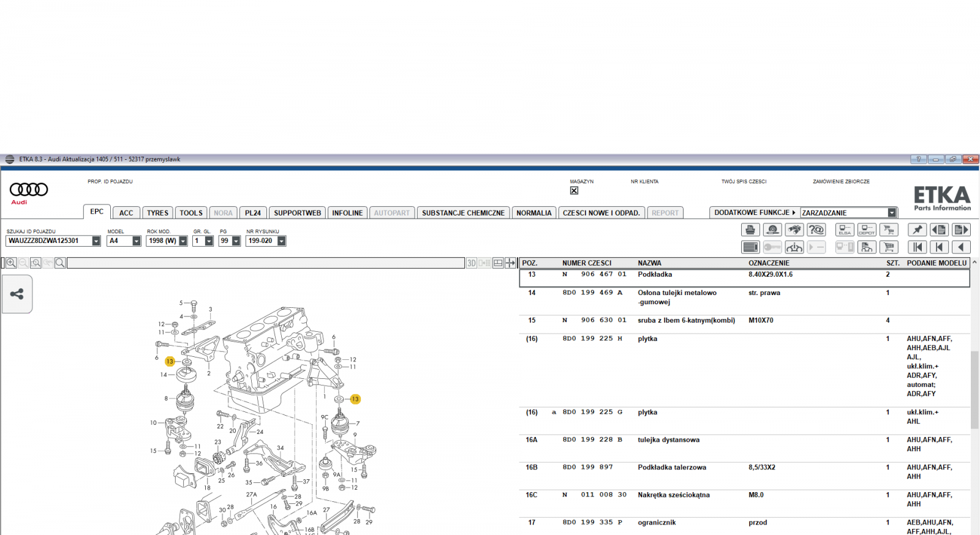Click the help question mark in title bar
The width and height of the screenshot is (980, 535).
(918, 159)
